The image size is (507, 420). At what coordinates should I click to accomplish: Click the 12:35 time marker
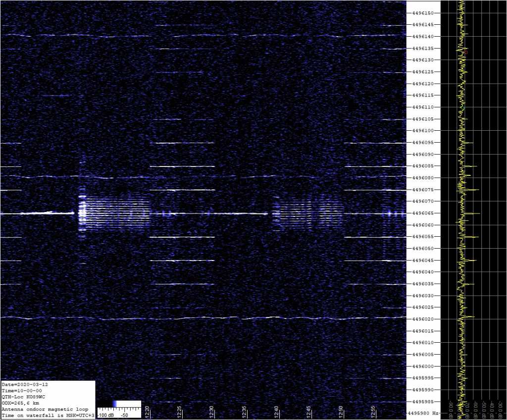point(245,412)
